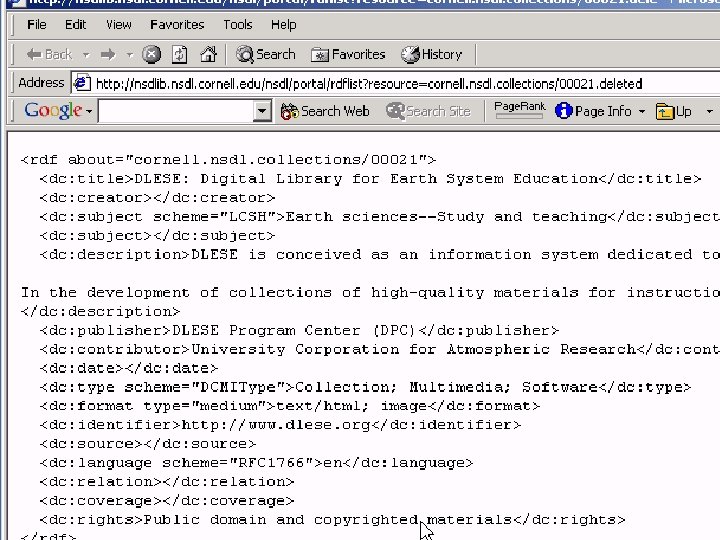
Task: Open the Tools menu
Action: [237, 24]
